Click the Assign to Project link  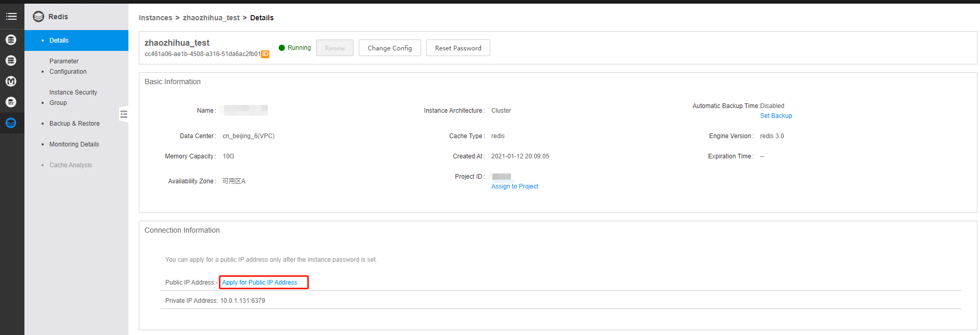(515, 186)
